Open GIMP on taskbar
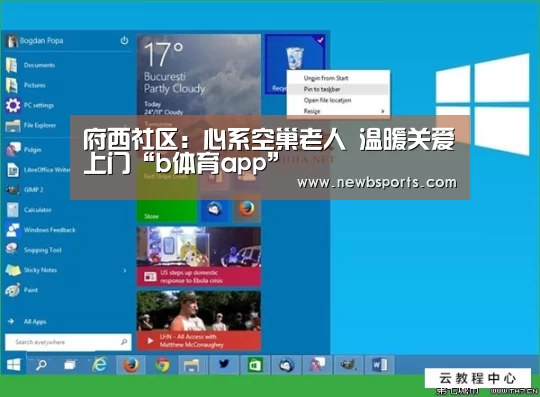The height and width of the screenshot is (397, 540). point(348,365)
